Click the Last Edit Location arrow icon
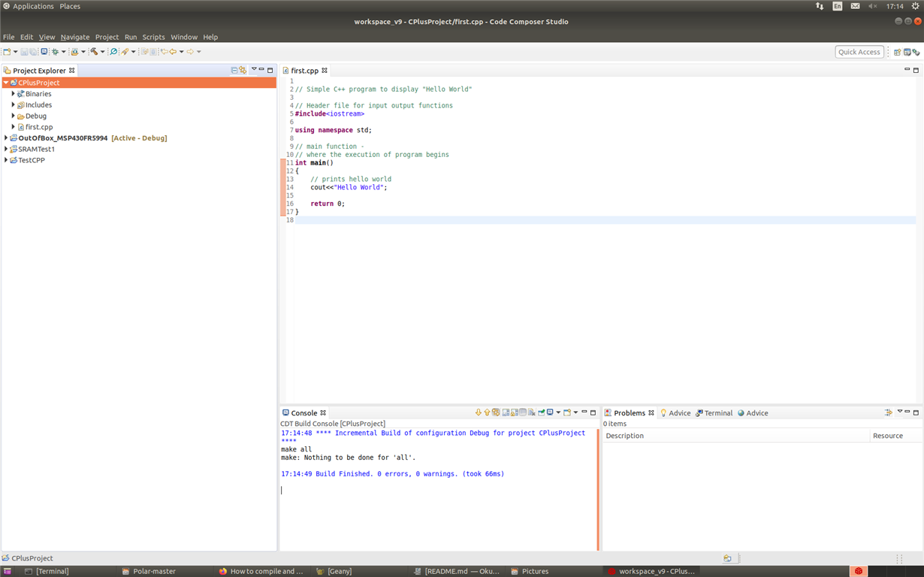 163,52
